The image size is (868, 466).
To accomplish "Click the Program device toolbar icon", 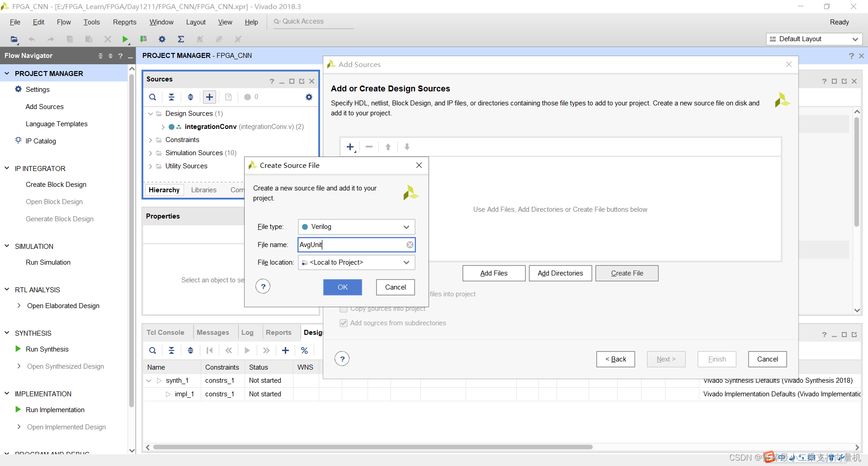I will coord(143,39).
